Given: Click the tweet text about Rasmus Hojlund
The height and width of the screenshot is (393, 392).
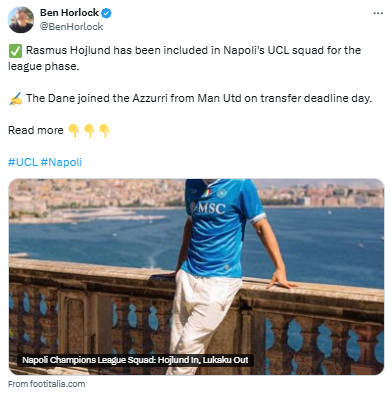Looking at the screenshot, I should click(x=185, y=58).
